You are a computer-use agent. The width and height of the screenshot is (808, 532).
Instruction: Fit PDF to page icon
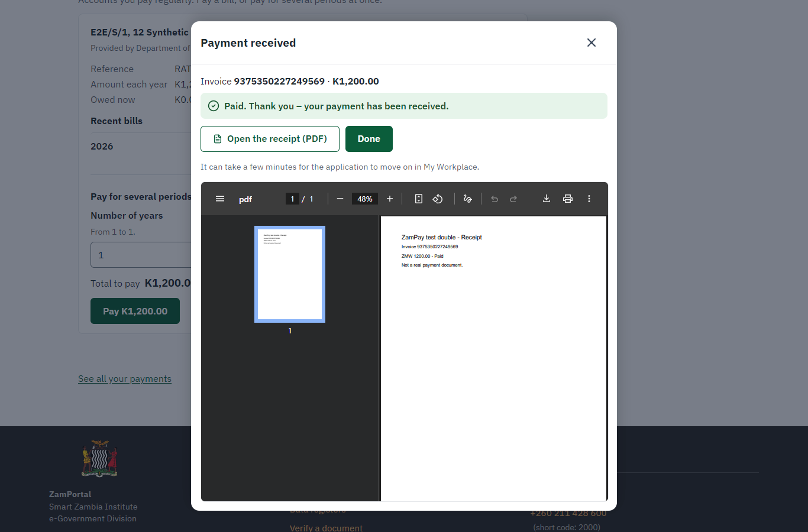[419, 199]
